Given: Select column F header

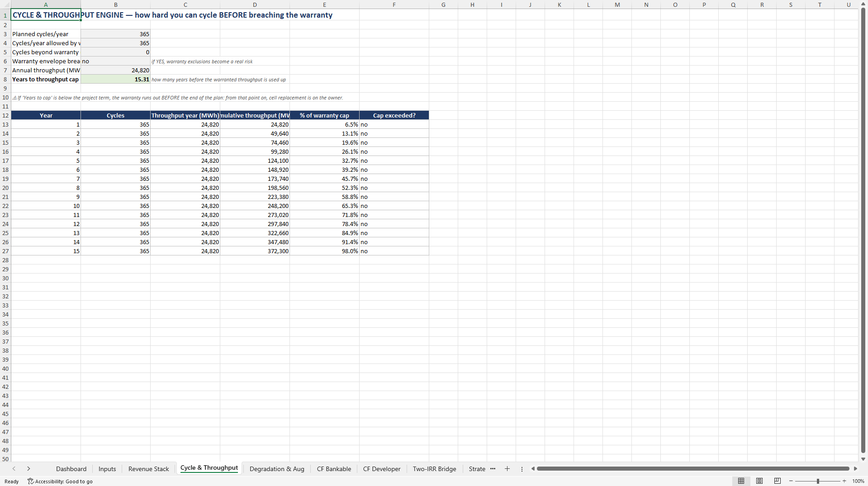Looking at the screenshot, I should click(394, 5).
